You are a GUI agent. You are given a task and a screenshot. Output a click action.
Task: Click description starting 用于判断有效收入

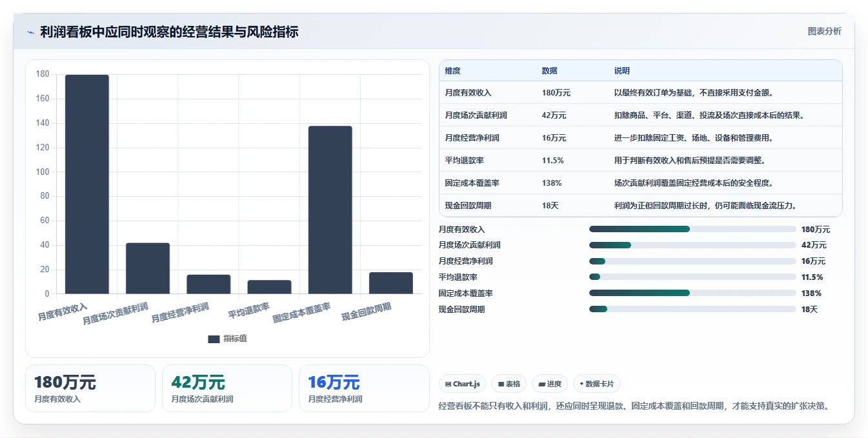(x=690, y=161)
